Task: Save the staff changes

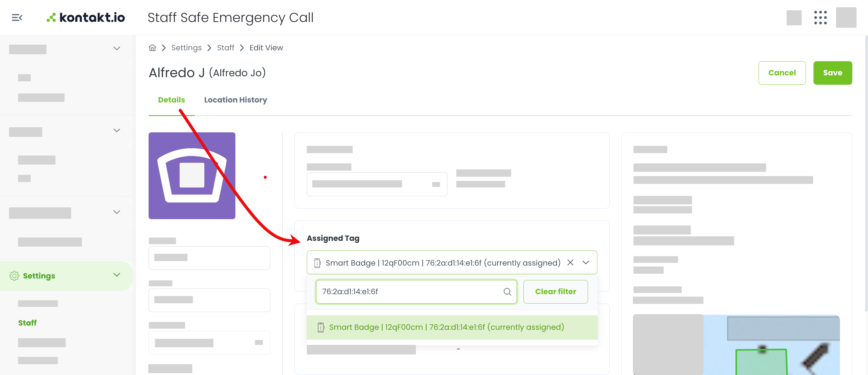Action: [x=832, y=73]
